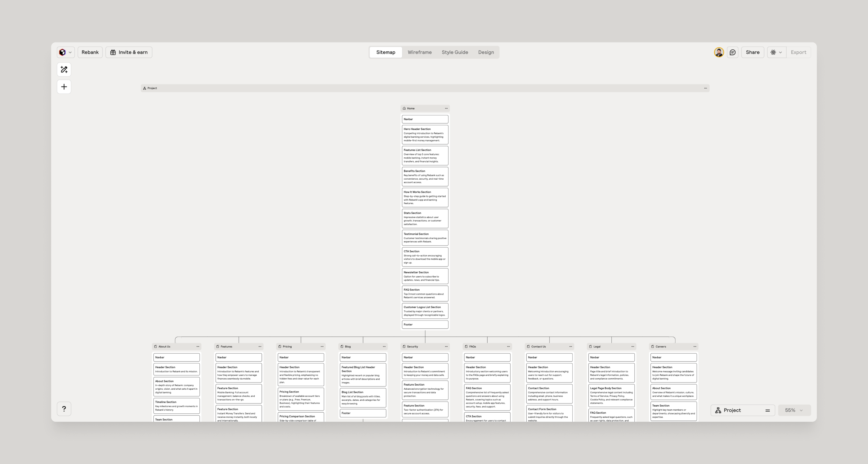This screenshot has width=868, height=464.
Task: Click the user profile avatar
Action: [x=718, y=52]
